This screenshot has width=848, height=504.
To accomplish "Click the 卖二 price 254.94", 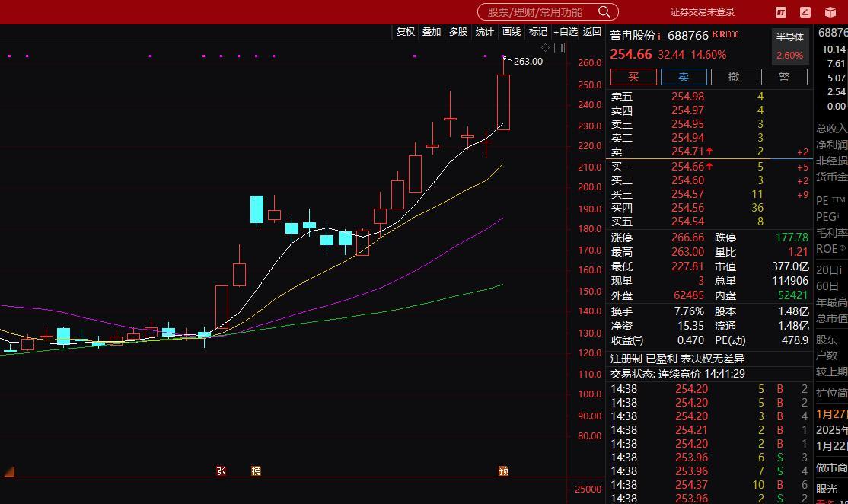I will tap(687, 138).
